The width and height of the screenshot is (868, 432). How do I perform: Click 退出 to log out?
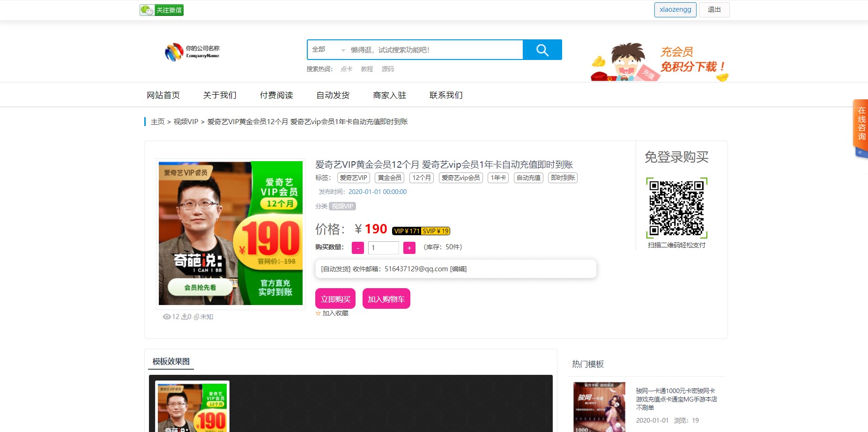pyautogui.click(x=714, y=9)
